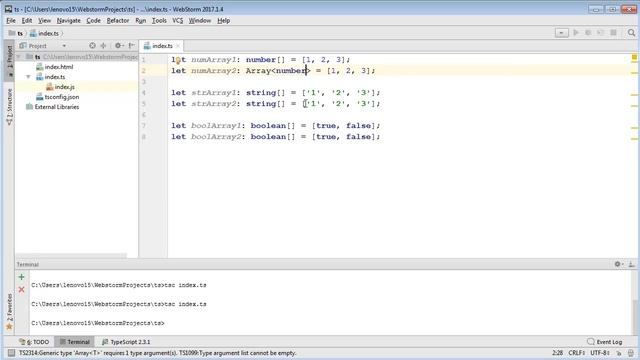Open the Refactor menu
Screen dimensions: 640x360
click(118, 20)
